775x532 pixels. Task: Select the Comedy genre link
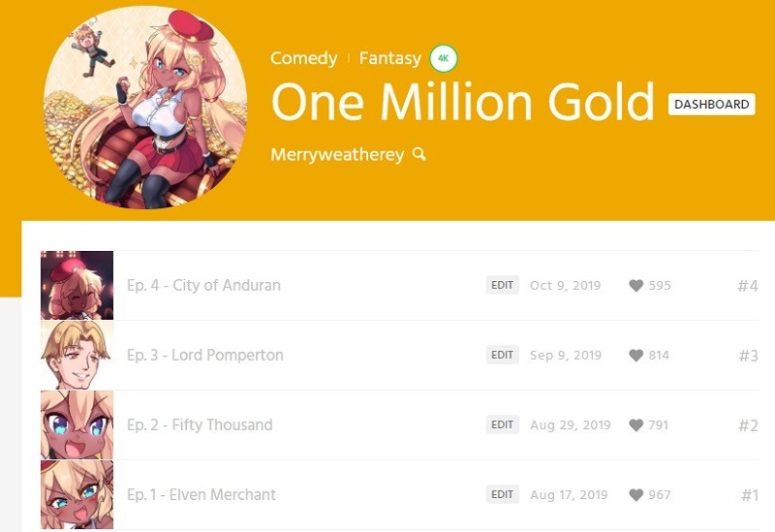[303, 58]
